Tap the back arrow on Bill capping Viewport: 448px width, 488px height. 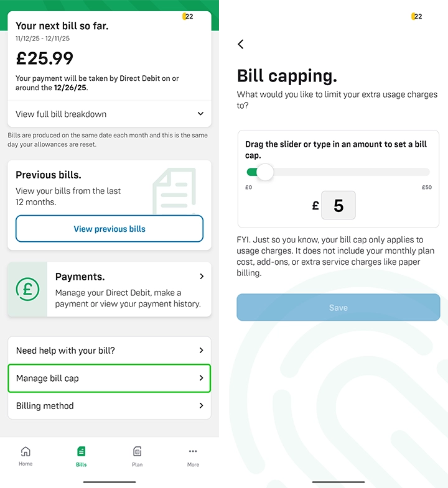coord(241,44)
